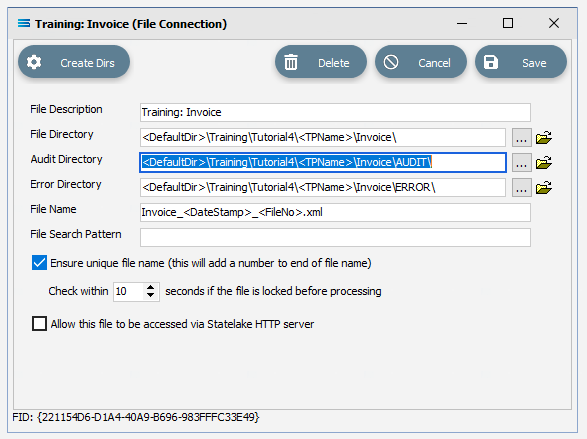The image size is (587, 439).
Task: Click the File Search Pattern field
Action: click(335, 237)
